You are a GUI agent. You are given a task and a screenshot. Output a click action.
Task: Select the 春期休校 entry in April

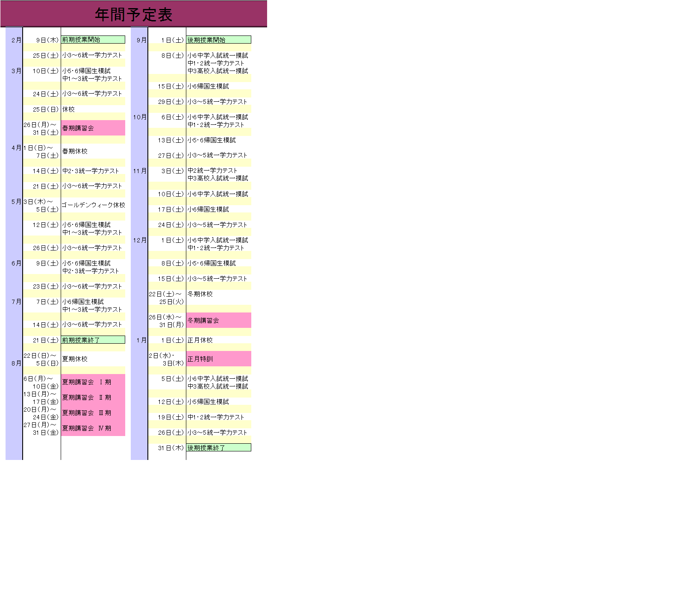pyautogui.click(x=75, y=151)
